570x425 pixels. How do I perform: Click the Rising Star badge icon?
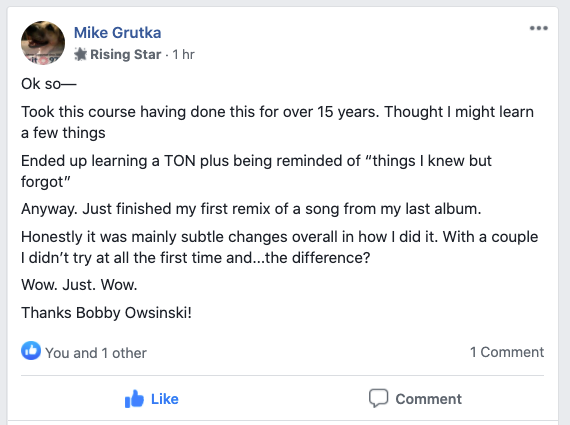[x=80, y=55]
